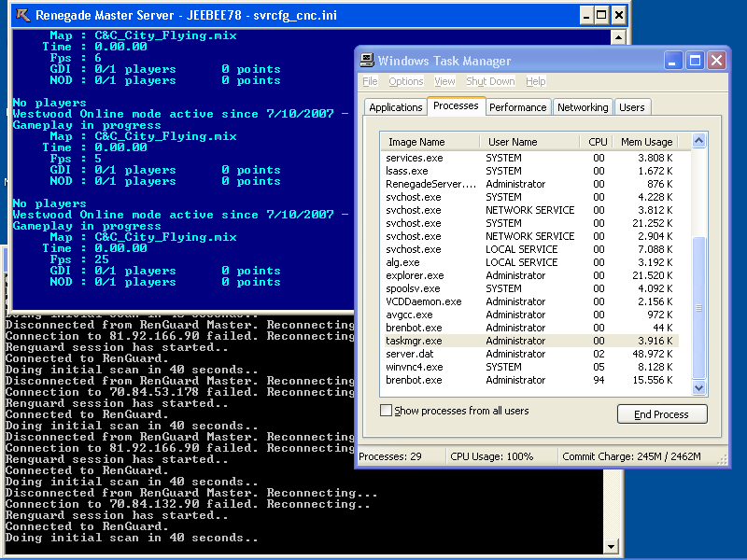Open the Shut Down menu

pyautogui.click(x=490, y=82)
